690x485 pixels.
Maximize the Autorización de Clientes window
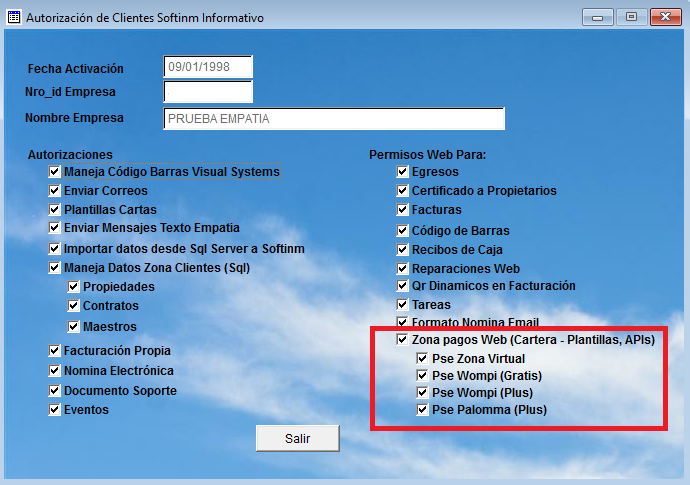631,17
